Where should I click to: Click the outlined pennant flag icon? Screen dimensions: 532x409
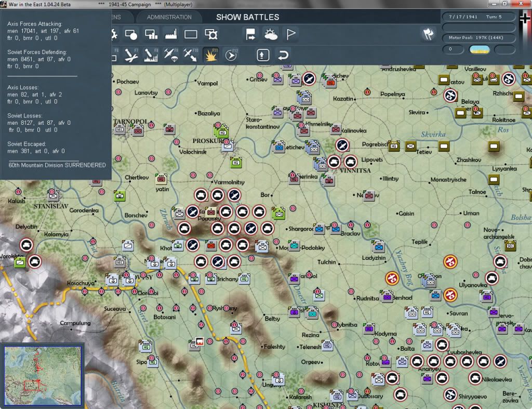coord(291,34)
